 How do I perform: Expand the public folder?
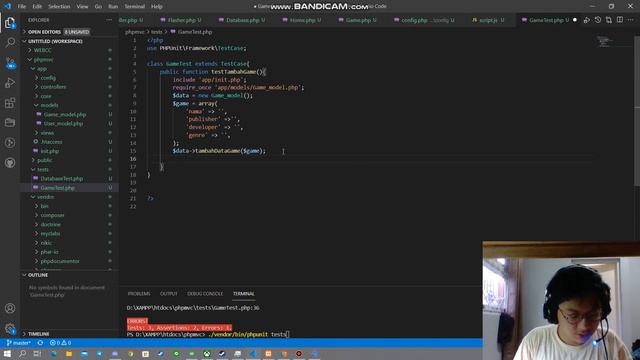point(70,160)
